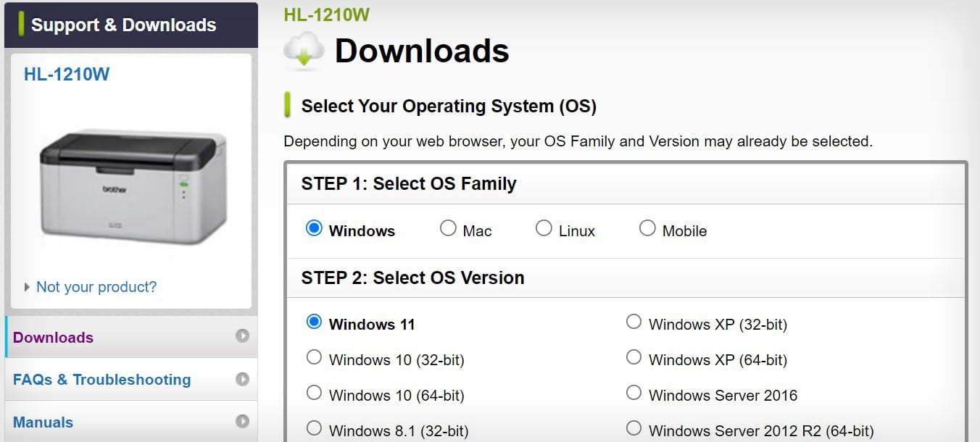980x442 pixels.
Task: Choose the Mobile OS family
Action: coord(647,229)
